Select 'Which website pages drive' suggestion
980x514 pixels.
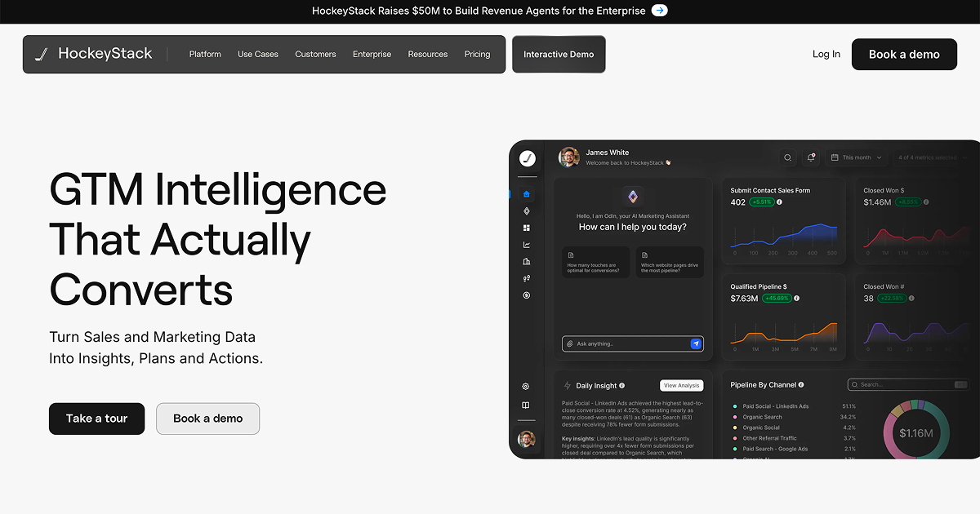pos(670,263)
